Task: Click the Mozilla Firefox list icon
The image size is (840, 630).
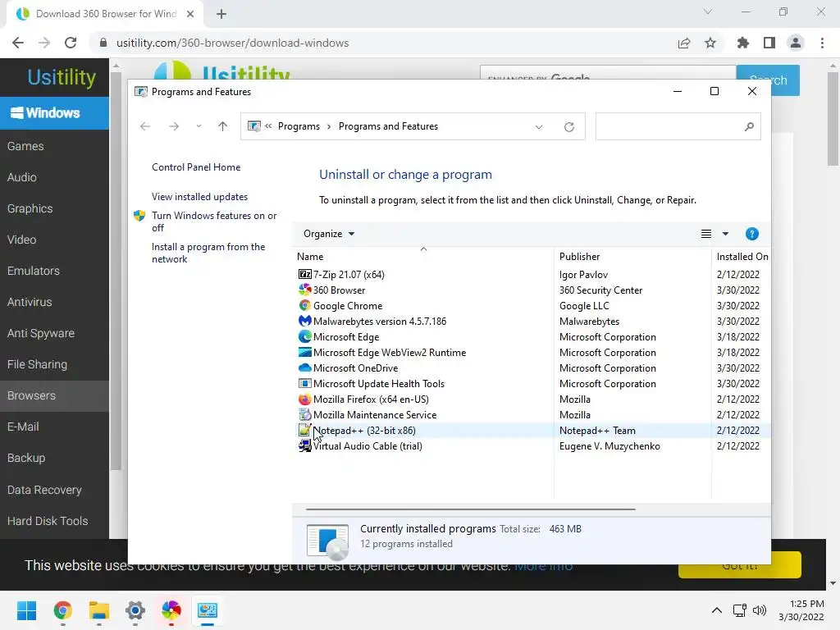Action: pos(305,399)
